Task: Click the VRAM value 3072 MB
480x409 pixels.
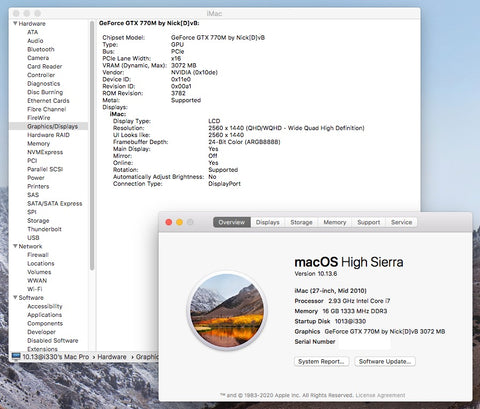Action: coord(184,65)
